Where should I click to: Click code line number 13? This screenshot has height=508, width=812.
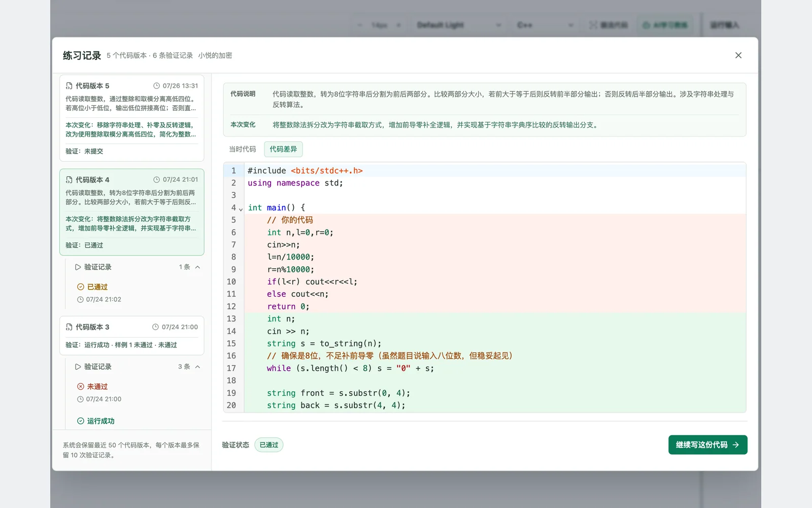coord(231,319)
